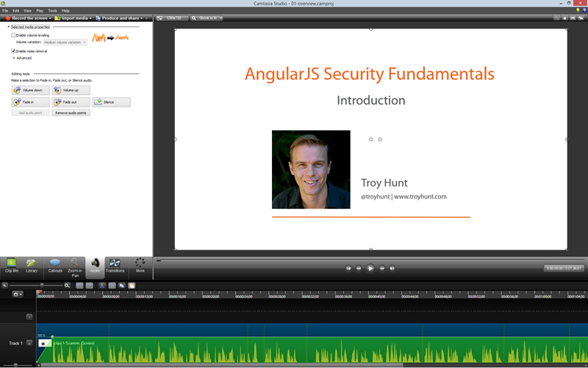Open the Volume variation dropdown
The height and width of the screenshot is (368, 588).
click(65, 43)
